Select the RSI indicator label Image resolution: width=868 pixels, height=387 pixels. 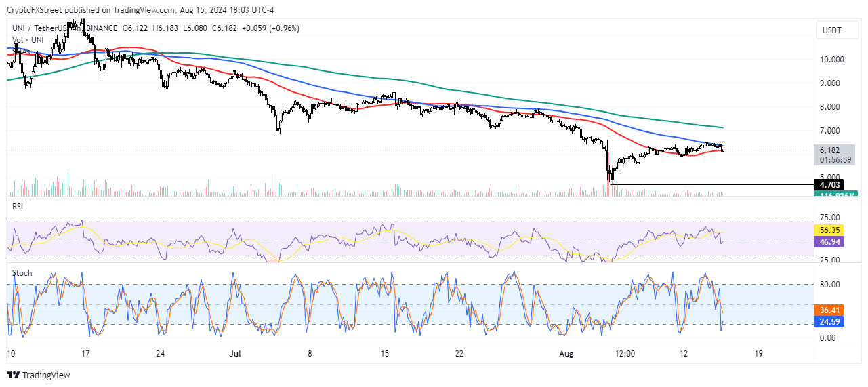pos(19,206)
